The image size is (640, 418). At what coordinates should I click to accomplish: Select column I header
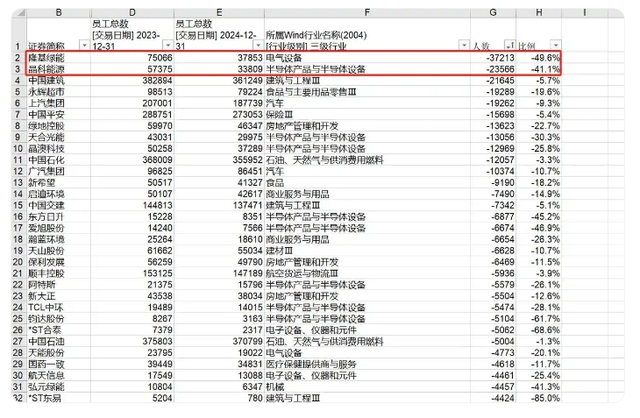584,13
